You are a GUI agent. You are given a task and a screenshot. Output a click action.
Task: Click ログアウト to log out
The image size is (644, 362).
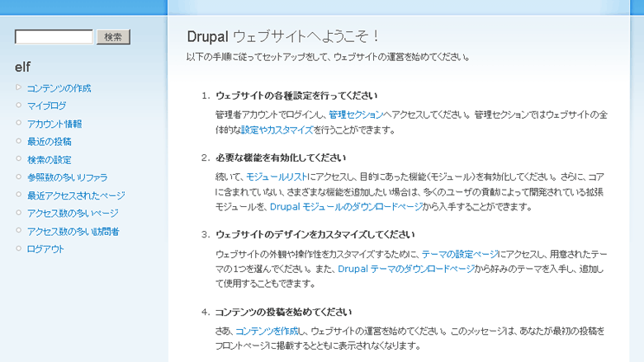(45, 249)
